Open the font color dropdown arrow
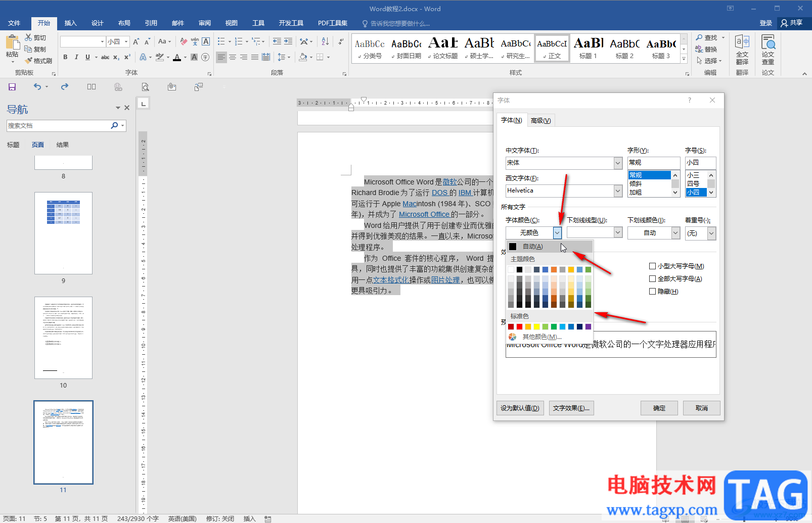812x523 pixels. pyautogui.click(x=557, y=233)
